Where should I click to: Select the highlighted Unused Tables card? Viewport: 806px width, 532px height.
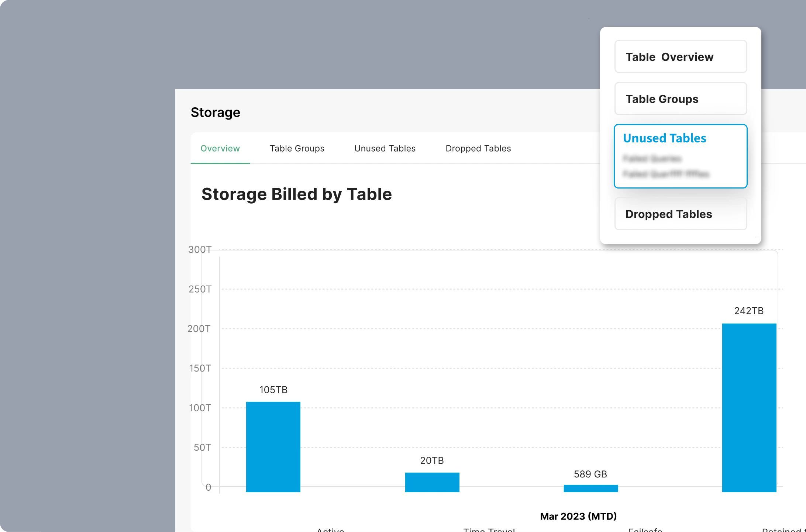pyautogui.click(x=680, y=156)
